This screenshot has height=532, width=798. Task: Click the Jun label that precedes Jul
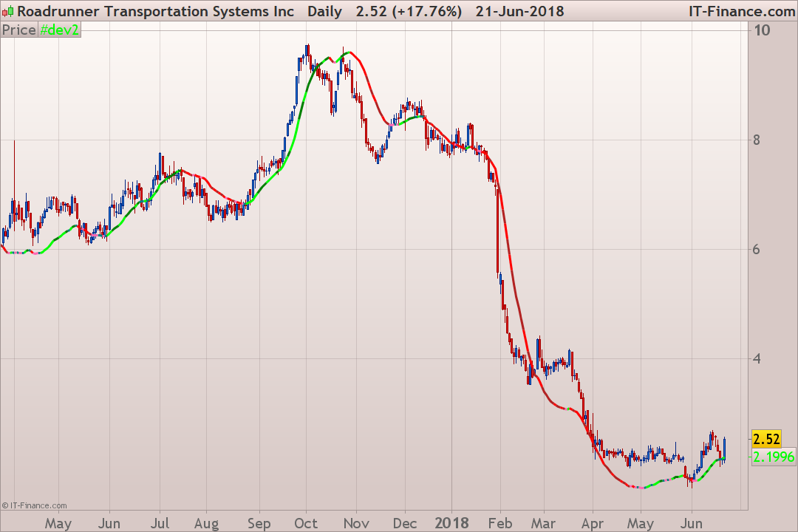pos(109,523)
